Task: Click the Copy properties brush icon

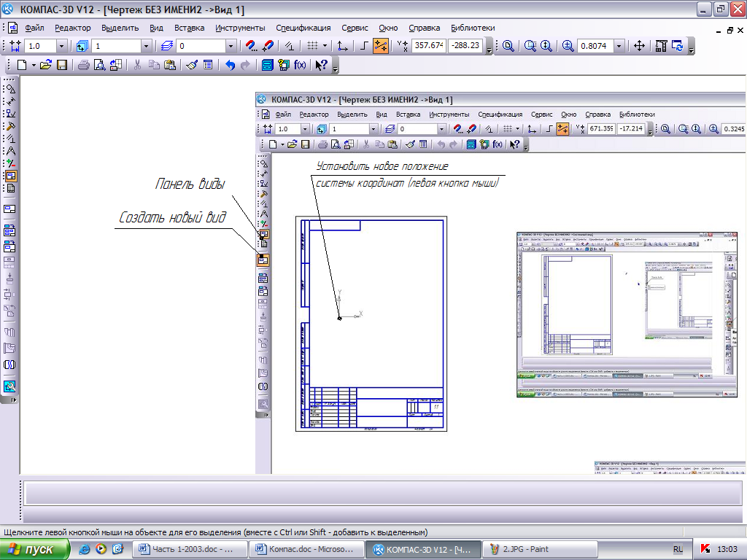Action: [x=192, y=65]
